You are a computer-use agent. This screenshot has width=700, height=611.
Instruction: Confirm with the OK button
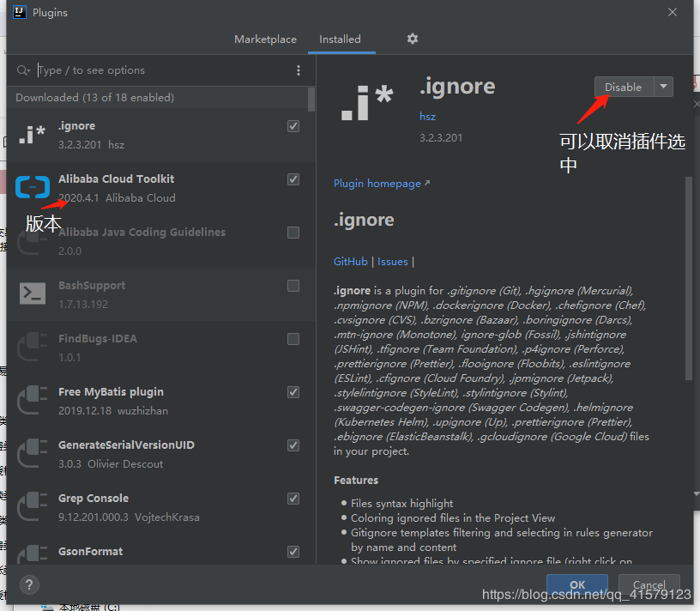pos(576,584)
